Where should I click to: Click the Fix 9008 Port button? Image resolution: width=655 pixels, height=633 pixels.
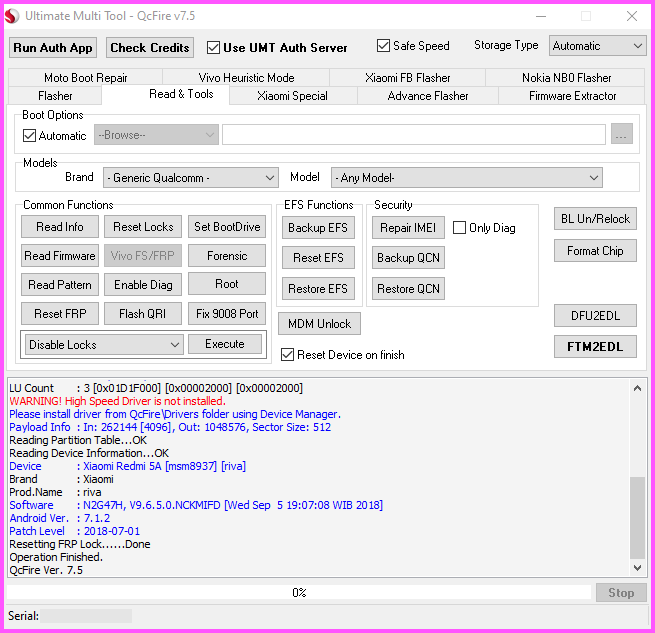pos(227,313)
